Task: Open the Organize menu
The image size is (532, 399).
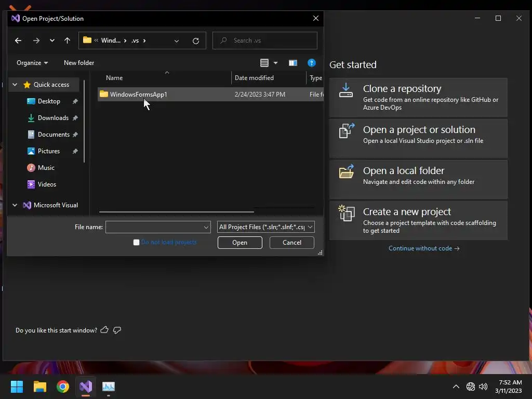Action: pyautogui.click(x=32, y=63)
